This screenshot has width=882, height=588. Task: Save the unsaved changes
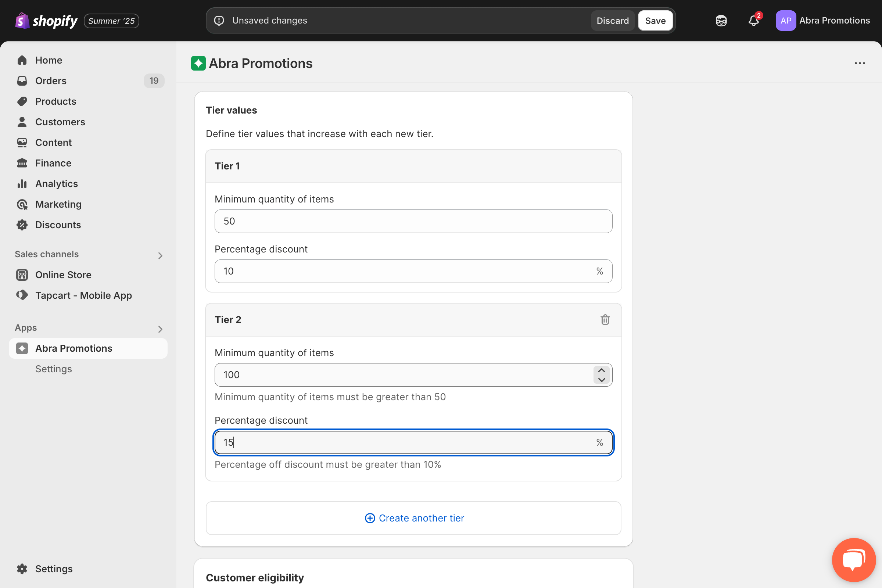(x=655, y=21)
